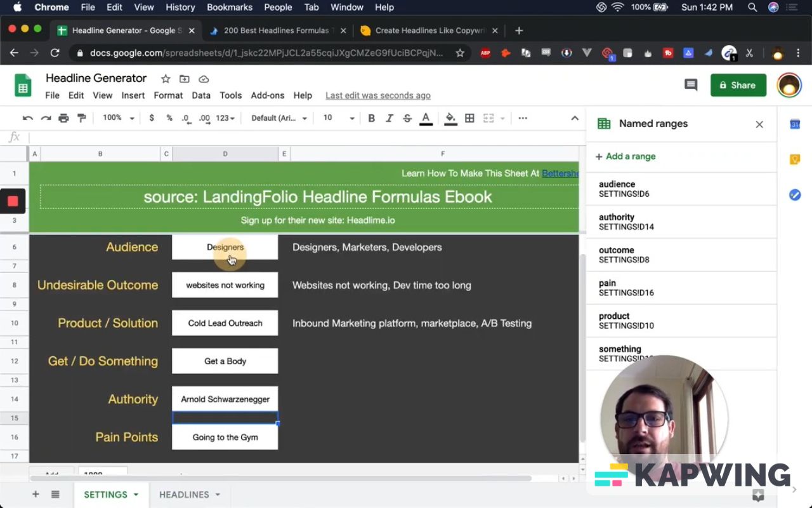Click 'Add a range'

coord(625,156)
